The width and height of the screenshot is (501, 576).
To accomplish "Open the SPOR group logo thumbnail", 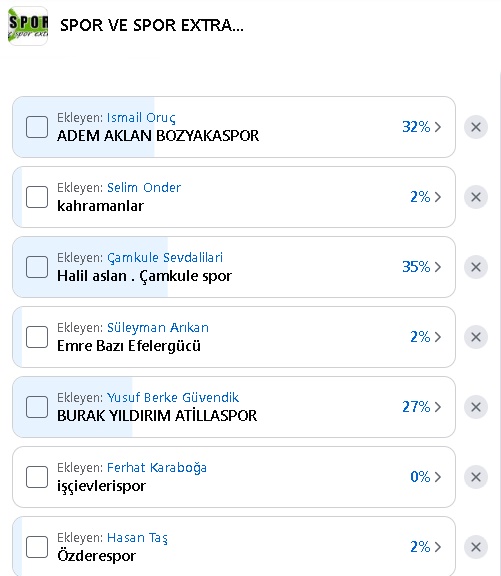I will point(28,26).
